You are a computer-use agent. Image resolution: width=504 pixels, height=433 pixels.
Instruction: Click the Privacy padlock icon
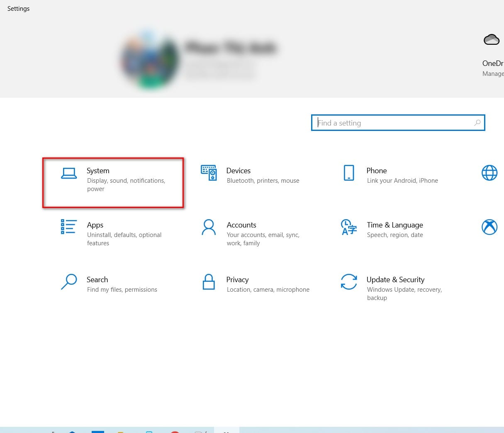tap(209, 282)
